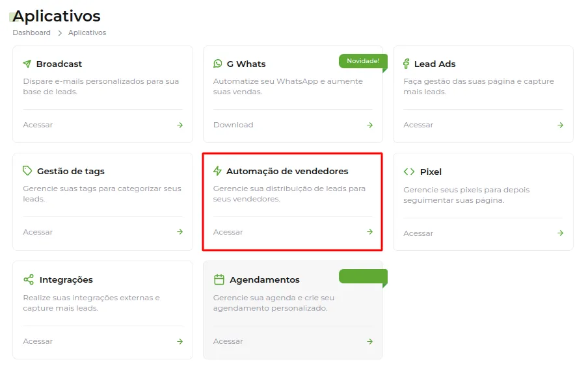This screenshot has height=375, width=588.
Task: Select the Automação de vendedores title
Action: pyautogui.click(x=287, y=171)
